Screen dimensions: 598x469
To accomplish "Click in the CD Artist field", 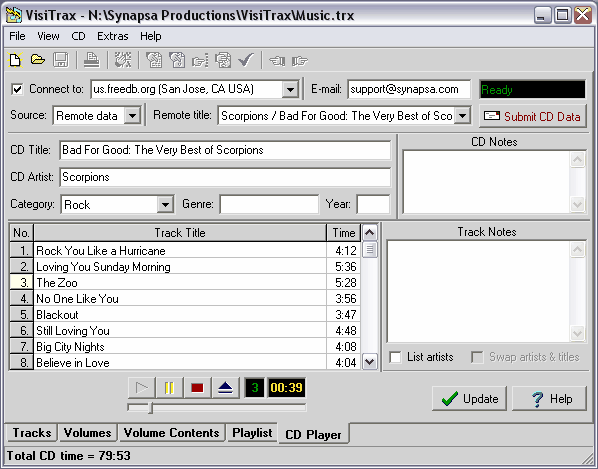I will 225,177.
